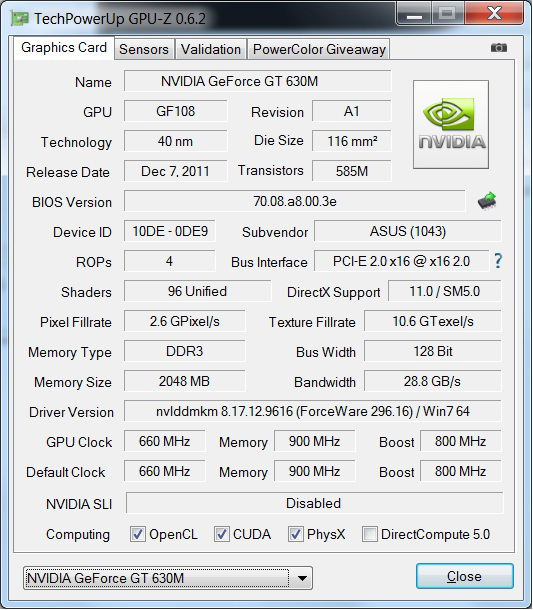This screenshot has height=610, width=533.
Task: Open the PowerColor Giveaway tab
Action: point(319,49)
